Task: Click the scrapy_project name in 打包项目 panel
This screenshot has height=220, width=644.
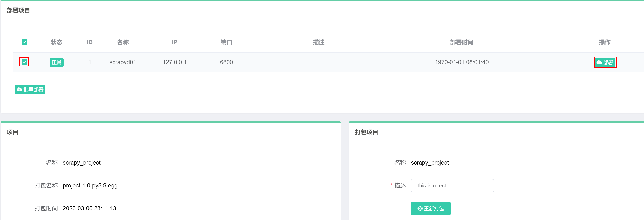Action: [430, 163]
